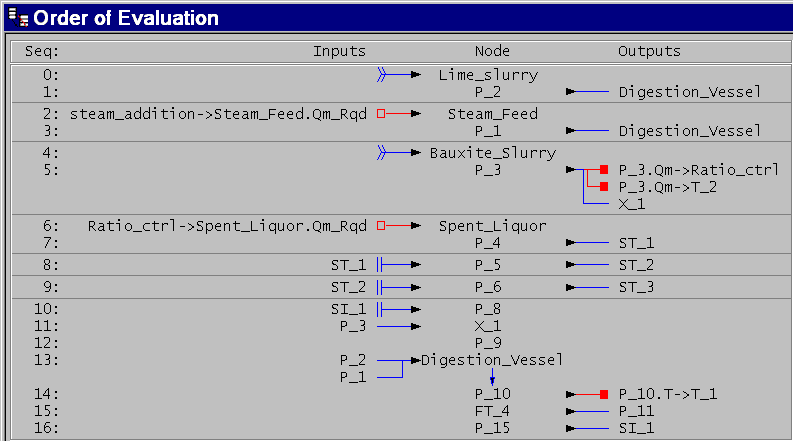Select node P_3 in row 5

[488, 170]
